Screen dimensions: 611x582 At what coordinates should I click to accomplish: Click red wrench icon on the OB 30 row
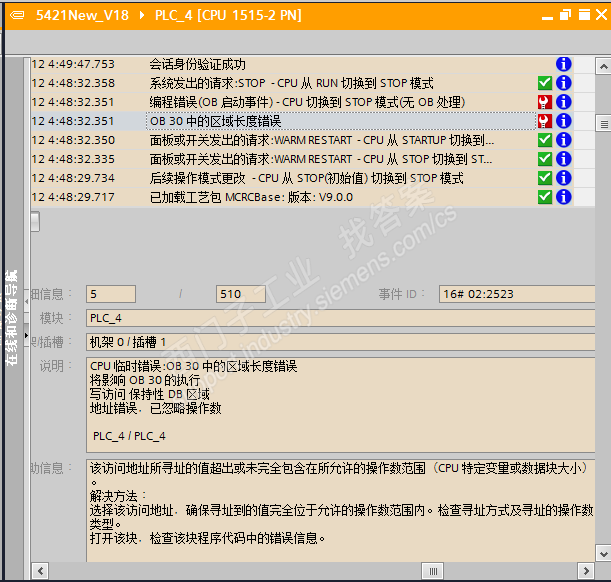[545, 121]
